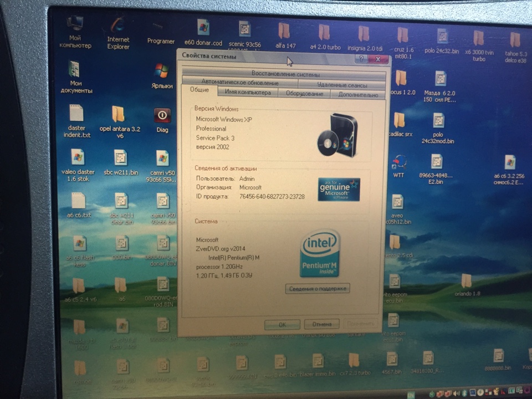Open the x6 3000 tvin turbo folder
532x399 pixels.
pos(479,38)
